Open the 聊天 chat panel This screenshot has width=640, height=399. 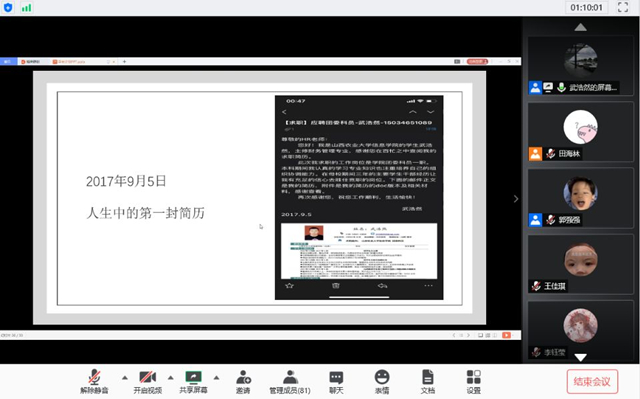tap(336, 381)
